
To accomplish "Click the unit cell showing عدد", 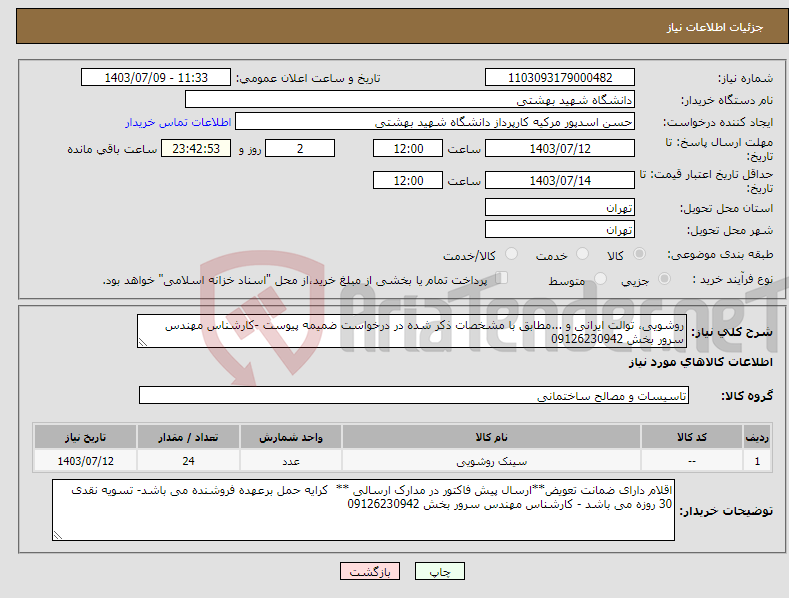I will coord(291,461).
